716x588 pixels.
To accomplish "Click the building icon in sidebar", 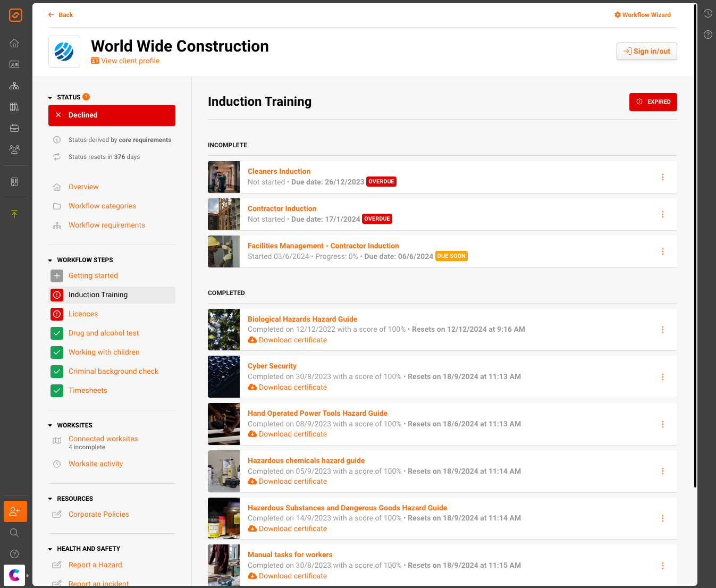I will [14, 182].
